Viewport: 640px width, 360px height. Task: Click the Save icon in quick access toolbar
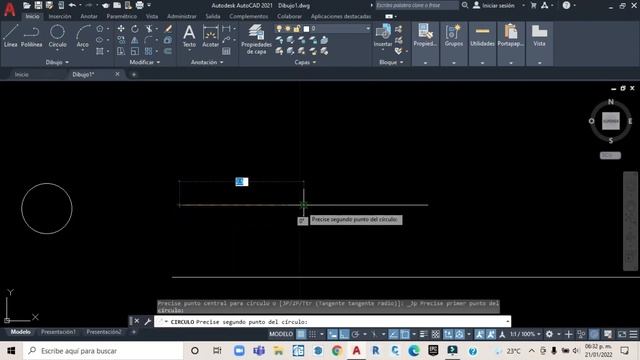pyautogui.click(x=38, y=5)
